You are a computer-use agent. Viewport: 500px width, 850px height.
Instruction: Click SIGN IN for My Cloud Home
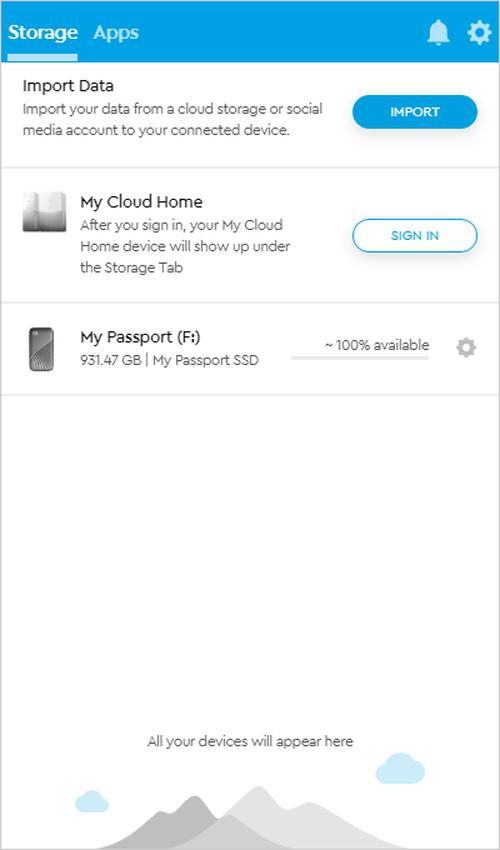[x=415, y=235]
